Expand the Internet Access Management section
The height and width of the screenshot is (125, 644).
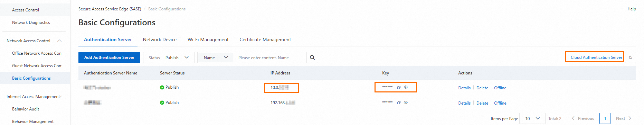click(61, 97)
